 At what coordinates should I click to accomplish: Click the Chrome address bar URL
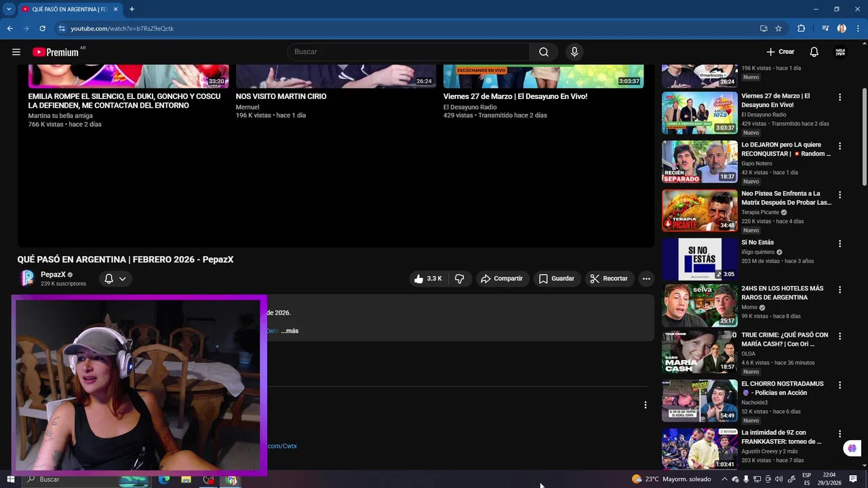(x=122, y=28)
